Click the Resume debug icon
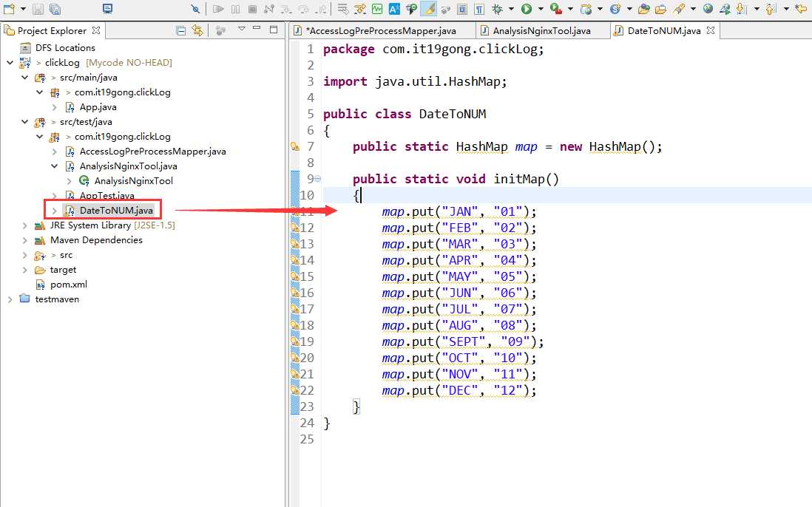812x507 pixels. click(x=218, y=9)
